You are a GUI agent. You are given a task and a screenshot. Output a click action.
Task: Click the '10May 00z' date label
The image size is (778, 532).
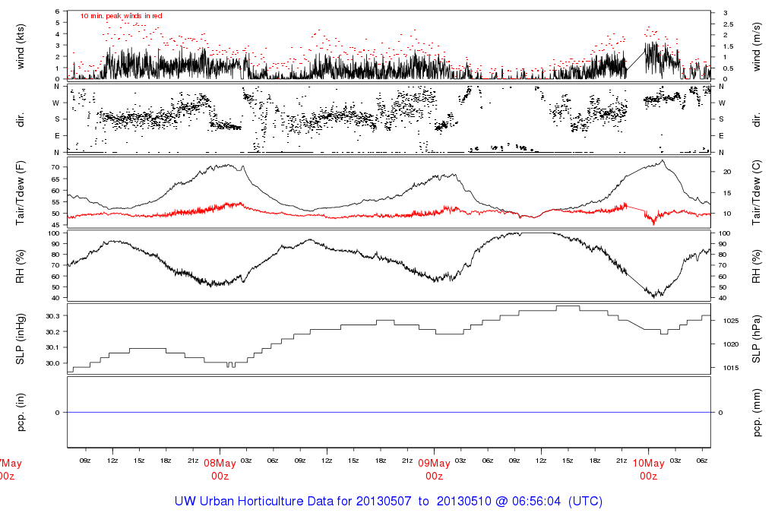tap(649, 470)
